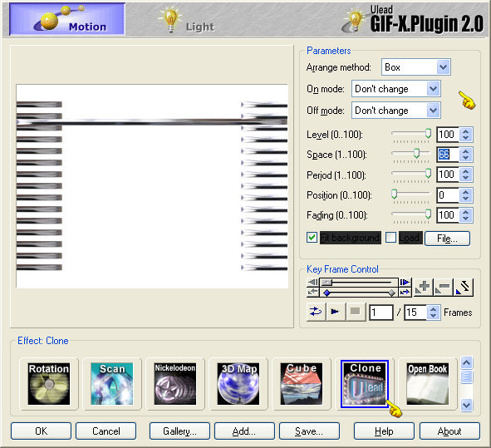Screen dimensions: 491x448
Task: Switch to the Light tab
Action: click(x=186, y=20)
